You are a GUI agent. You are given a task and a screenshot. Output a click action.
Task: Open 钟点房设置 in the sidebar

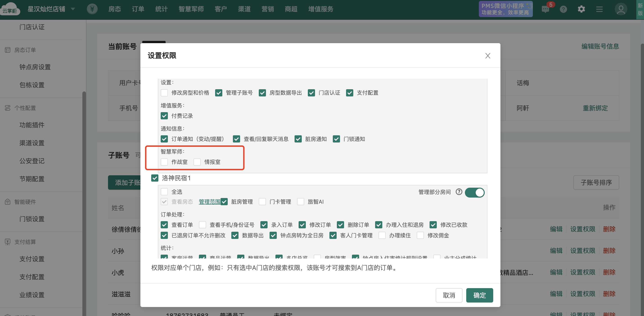pyautogui.click(x=35, y=67)
